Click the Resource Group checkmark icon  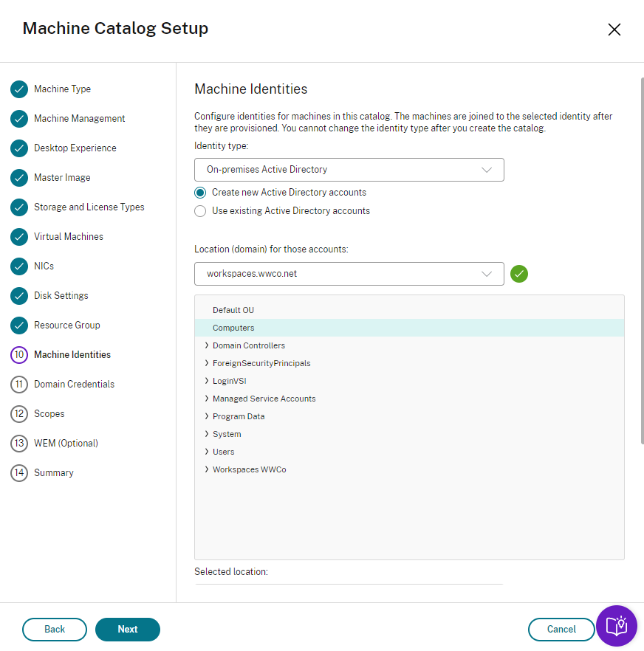pos(19,325)
